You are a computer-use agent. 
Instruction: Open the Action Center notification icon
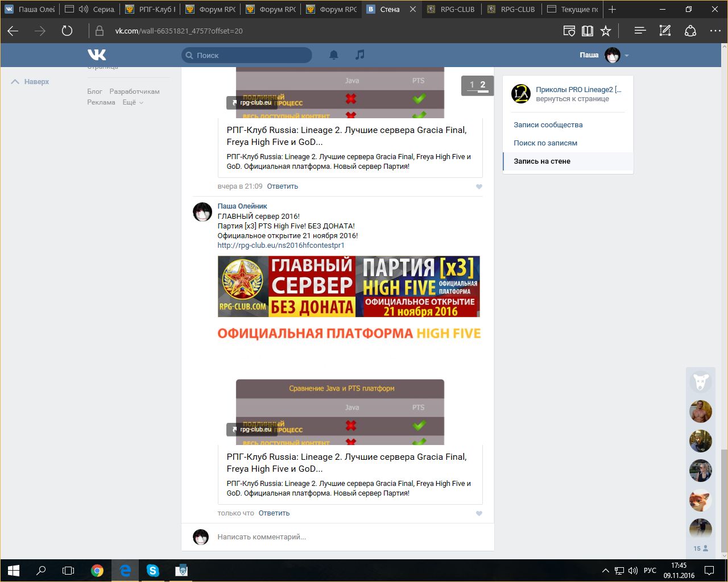click(x=709, y=570)
